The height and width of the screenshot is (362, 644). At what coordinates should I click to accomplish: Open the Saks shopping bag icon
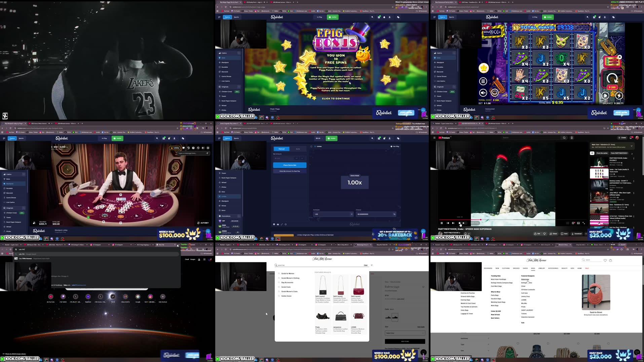[x=610, y=260]
